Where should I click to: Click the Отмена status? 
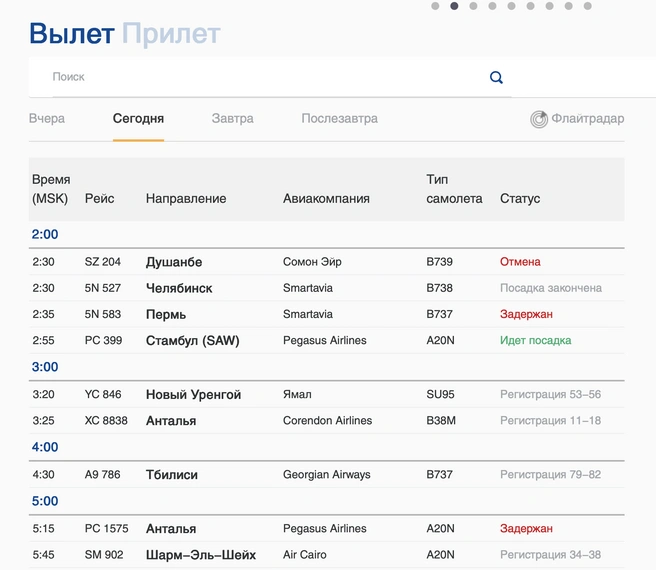tap(520, 262)
